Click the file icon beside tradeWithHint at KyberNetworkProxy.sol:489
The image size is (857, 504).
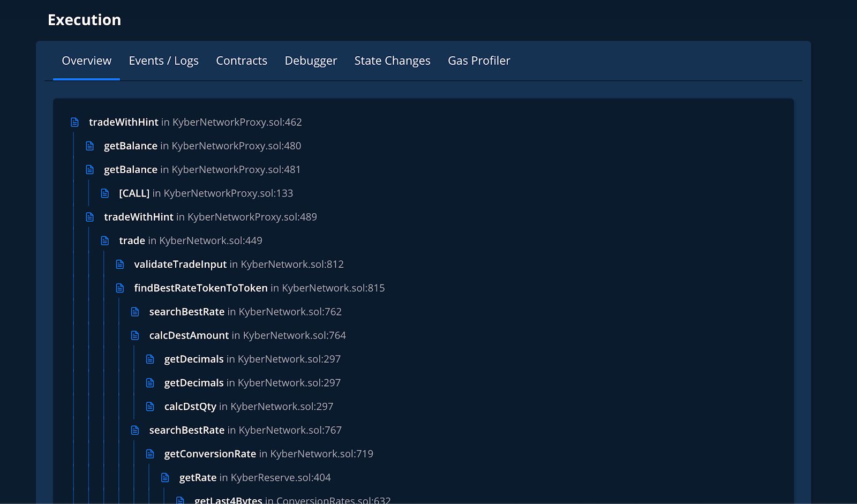(x=90, y=217)
